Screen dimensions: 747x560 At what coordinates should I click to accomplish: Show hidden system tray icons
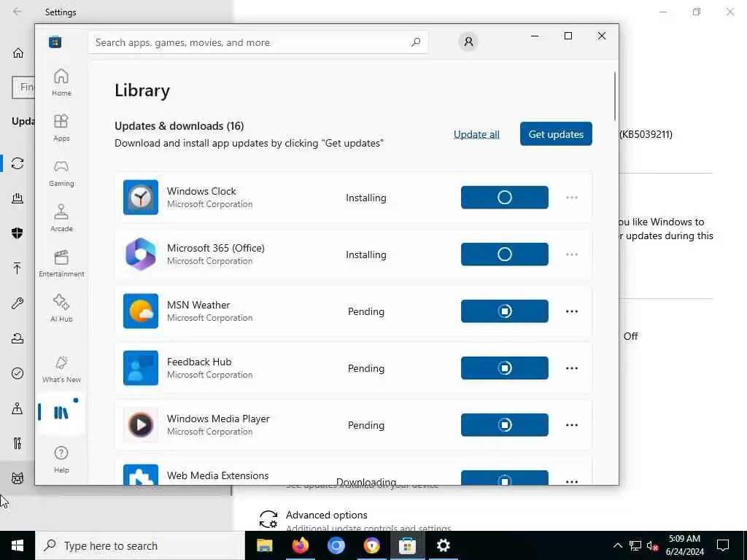pyautogui.click(x=617, y=545)
